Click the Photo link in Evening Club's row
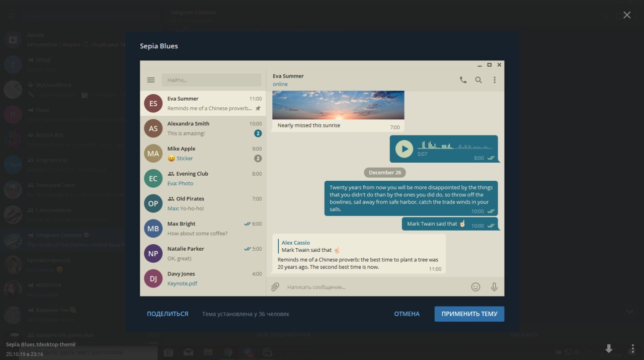 click(x=186, y=183)
